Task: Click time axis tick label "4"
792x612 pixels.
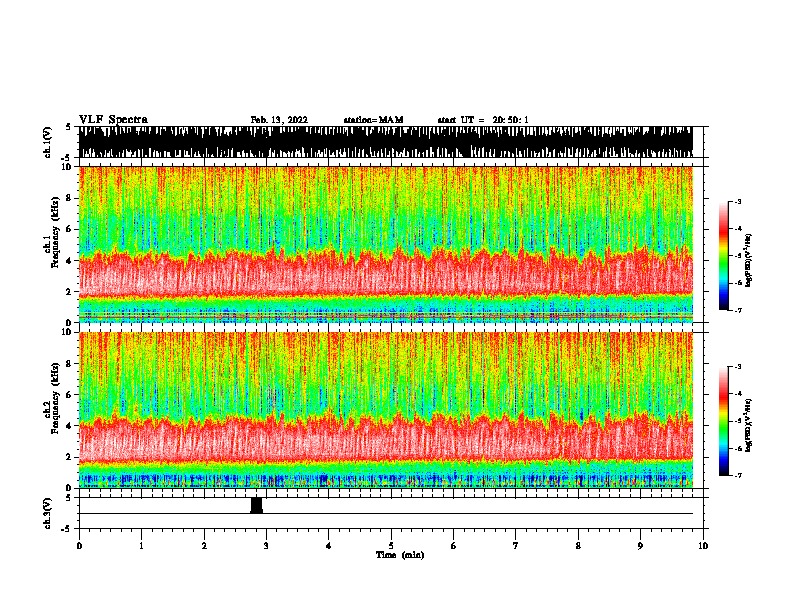Action: [x=329, y=546]
